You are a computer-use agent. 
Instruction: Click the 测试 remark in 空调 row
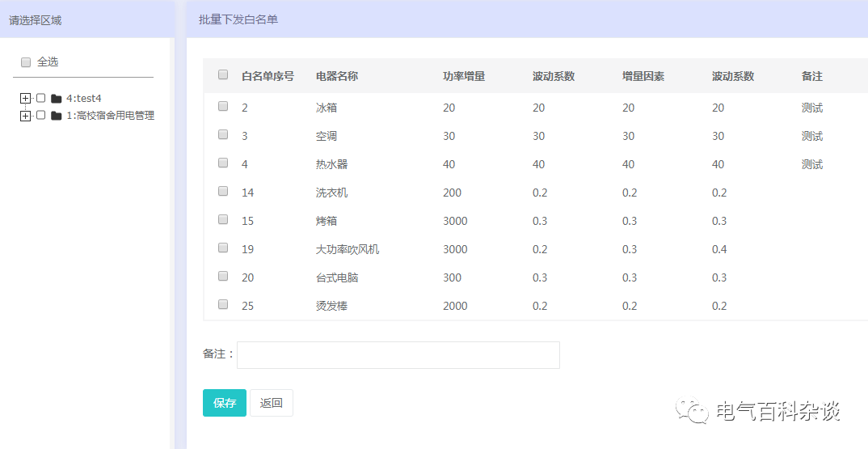[812, 137]
